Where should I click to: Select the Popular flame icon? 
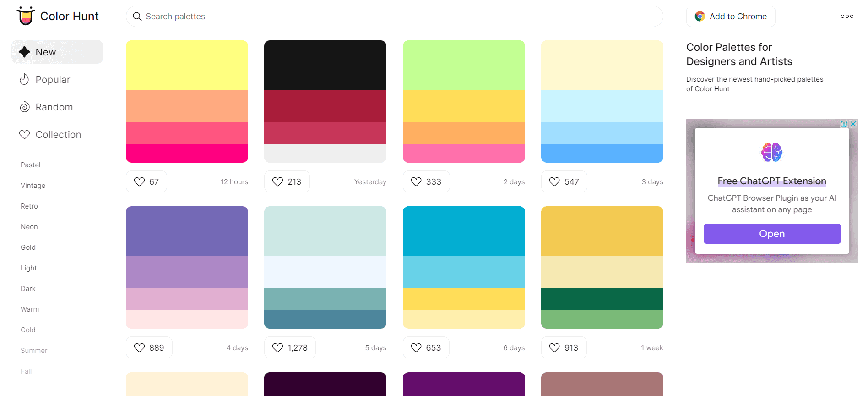tap(24, 79)
